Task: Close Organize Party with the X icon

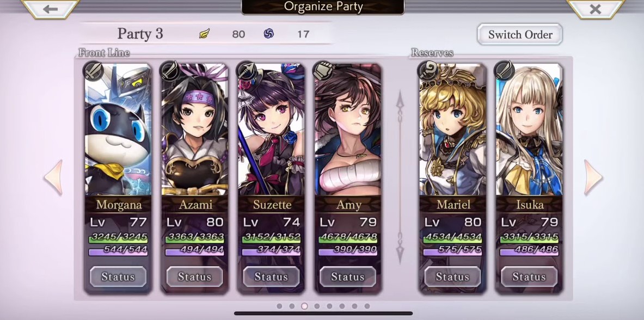Action: coord(595,9)
